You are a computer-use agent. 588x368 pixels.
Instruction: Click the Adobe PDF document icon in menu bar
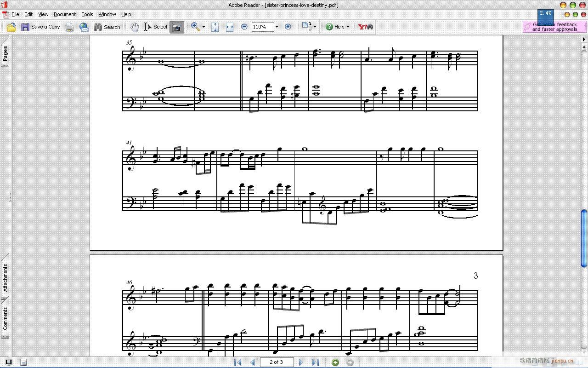click(x=5, y=15)
